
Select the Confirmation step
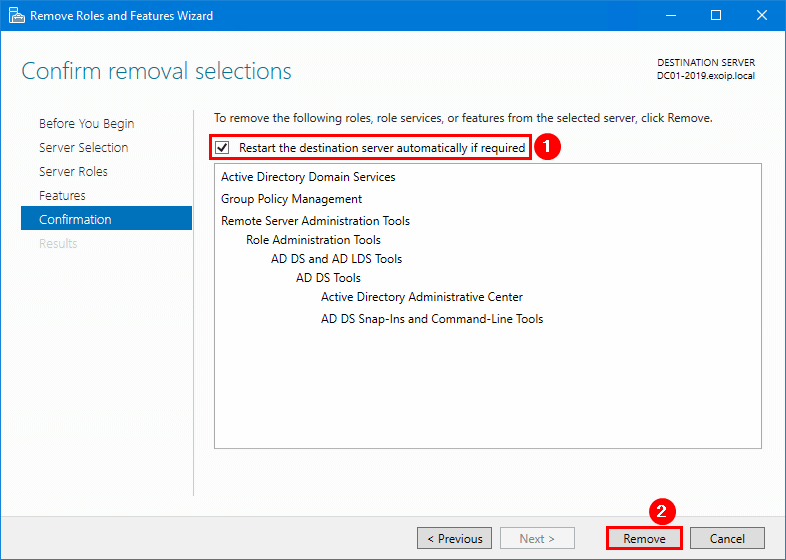(x=75, y=220)
